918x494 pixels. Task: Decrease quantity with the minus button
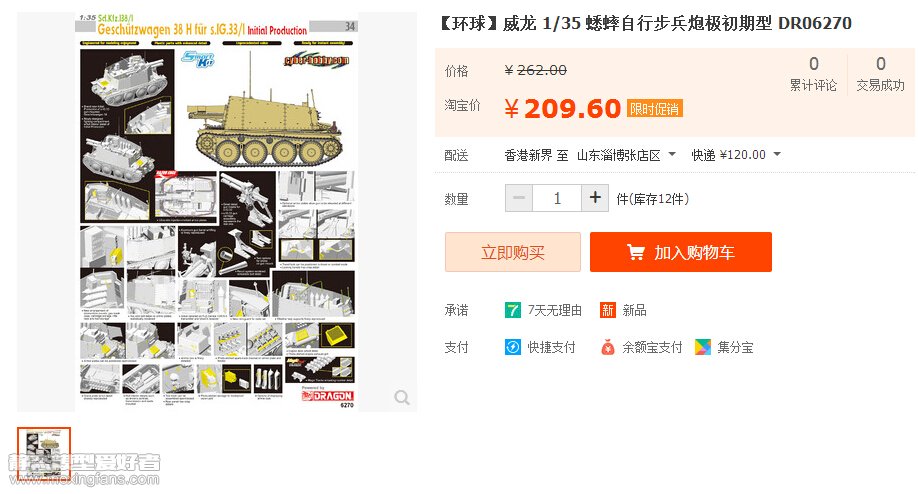[519, 198]
